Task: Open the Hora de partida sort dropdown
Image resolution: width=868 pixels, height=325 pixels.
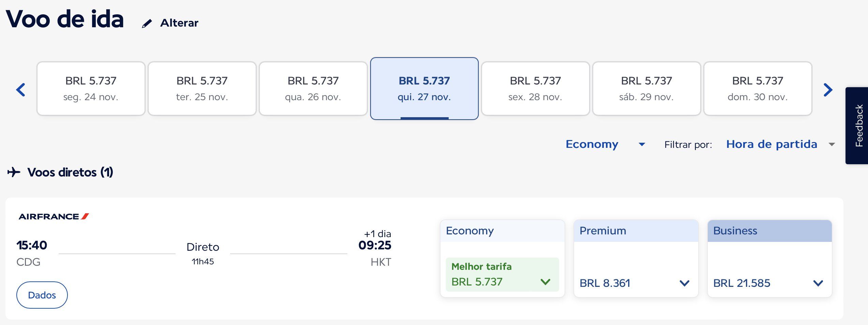Action: point(780,144)
